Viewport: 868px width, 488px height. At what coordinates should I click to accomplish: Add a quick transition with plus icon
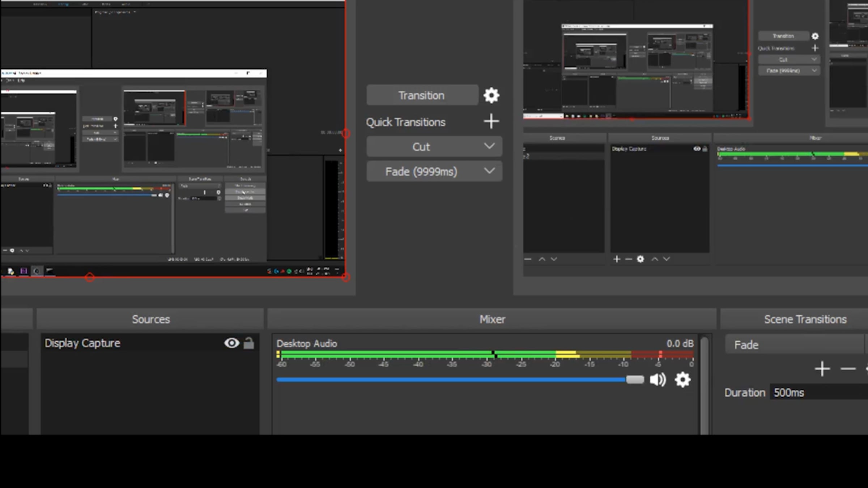click(x=491, y=121)
